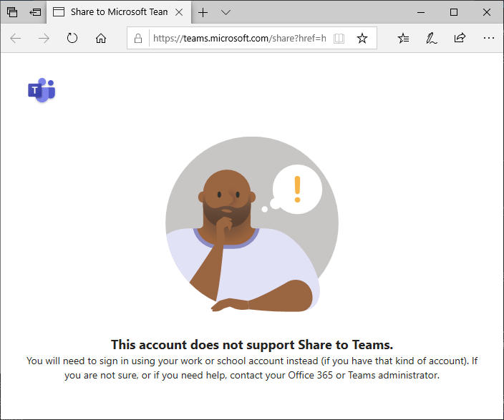Add this page to favorites star
The height and width of the screenshot is (420, 504).
click(x=362, y=38)
